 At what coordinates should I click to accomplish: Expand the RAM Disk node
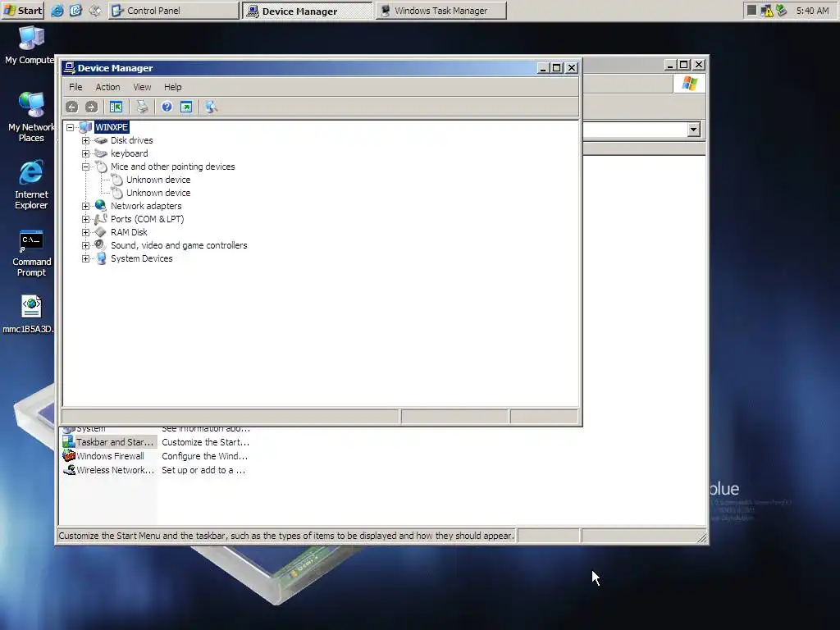pos(85,232)
